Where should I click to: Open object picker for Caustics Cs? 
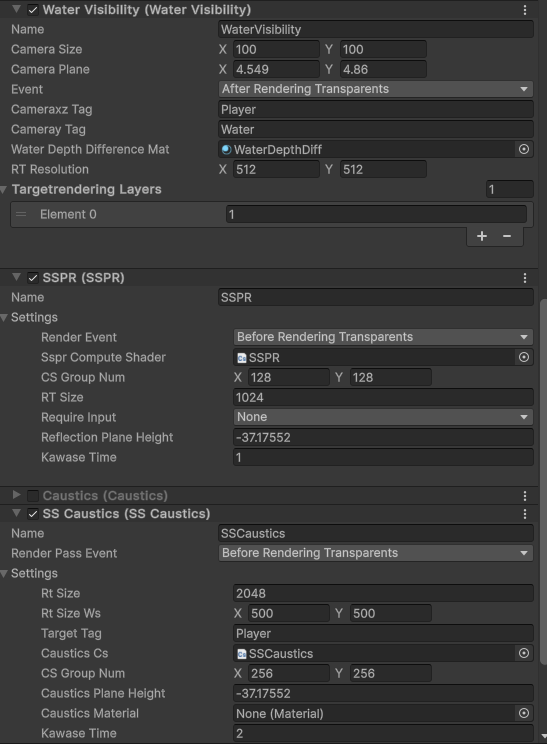coord(524,653)
